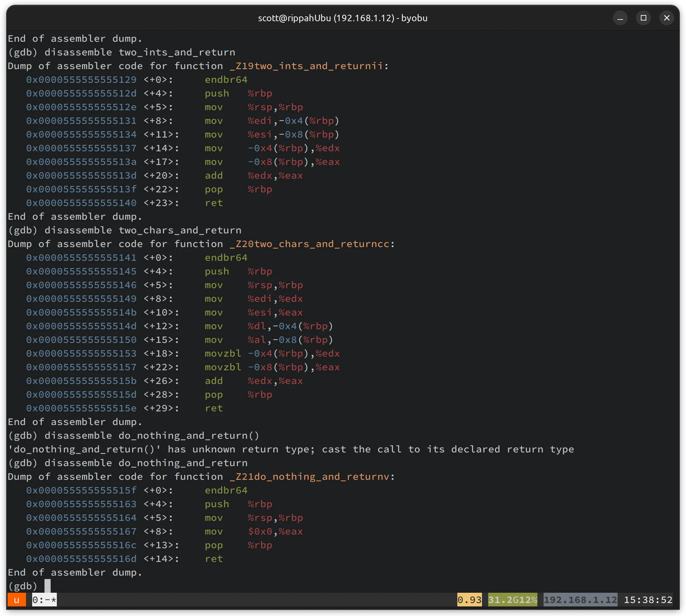Click on the GDB prompt input field
The width and height of the screenshot is (686, 616).
pos(47,585)
